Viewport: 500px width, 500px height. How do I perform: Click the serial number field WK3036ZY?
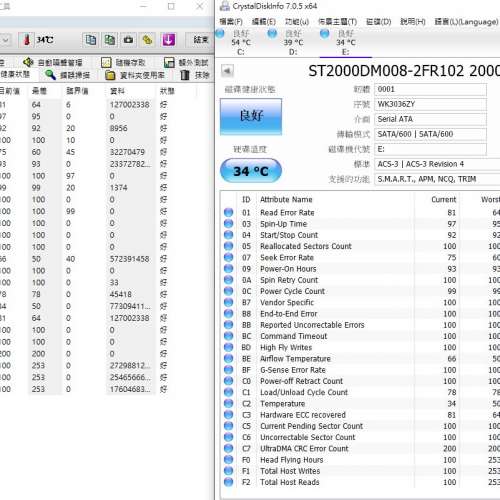pos(430,104)
